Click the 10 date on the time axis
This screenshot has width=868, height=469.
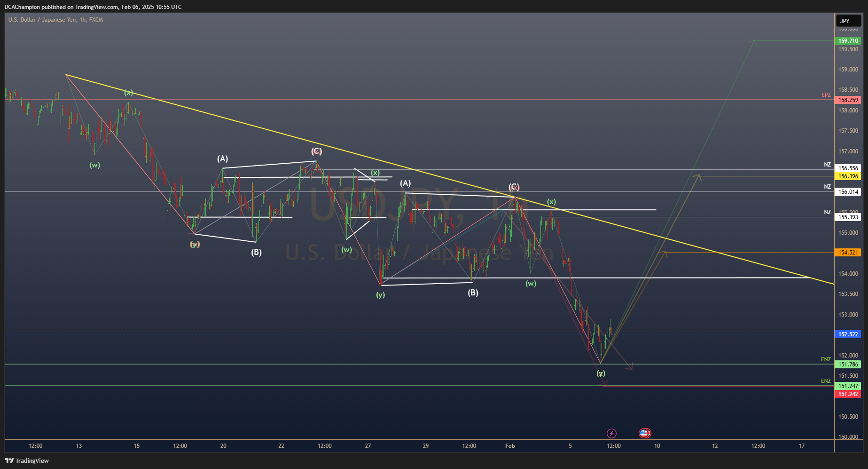point(657,446)
